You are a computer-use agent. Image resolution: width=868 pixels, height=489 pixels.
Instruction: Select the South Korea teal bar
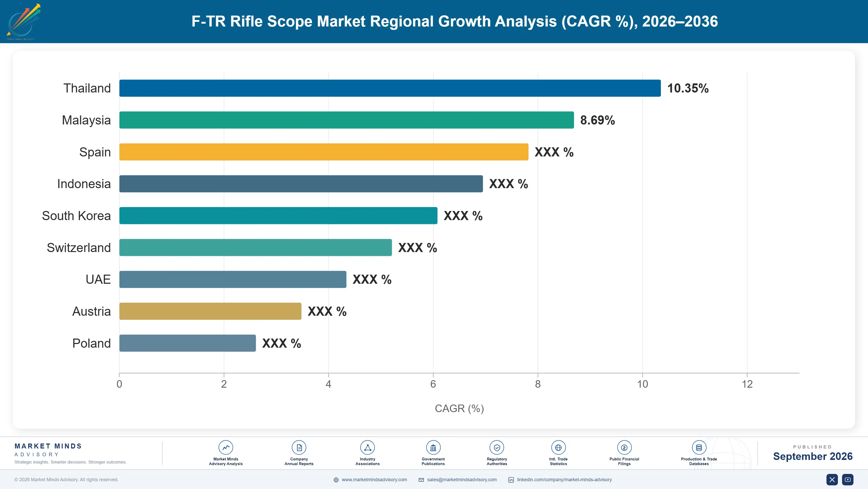[278, 215]
